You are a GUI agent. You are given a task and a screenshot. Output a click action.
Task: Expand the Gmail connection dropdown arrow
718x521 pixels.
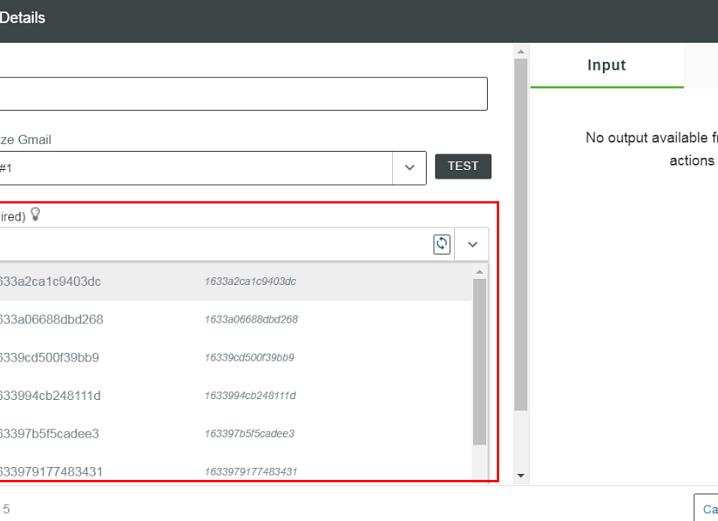click(x=409, y=168)
